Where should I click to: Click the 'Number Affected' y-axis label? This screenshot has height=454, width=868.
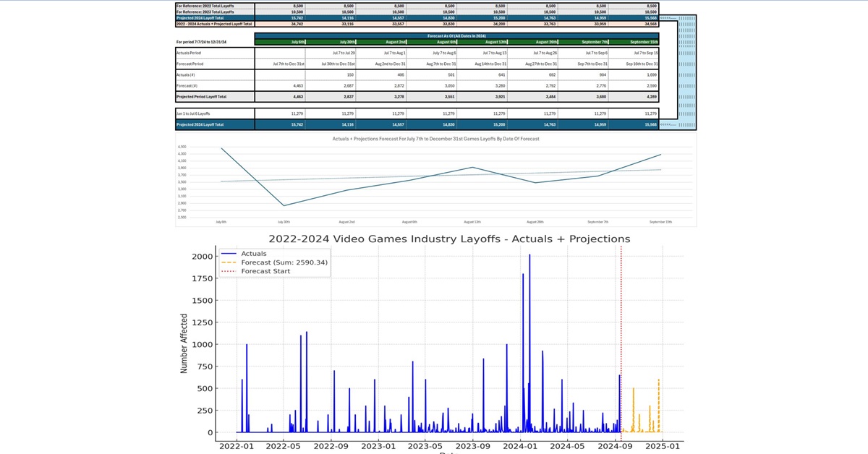(x=184, y=343)
